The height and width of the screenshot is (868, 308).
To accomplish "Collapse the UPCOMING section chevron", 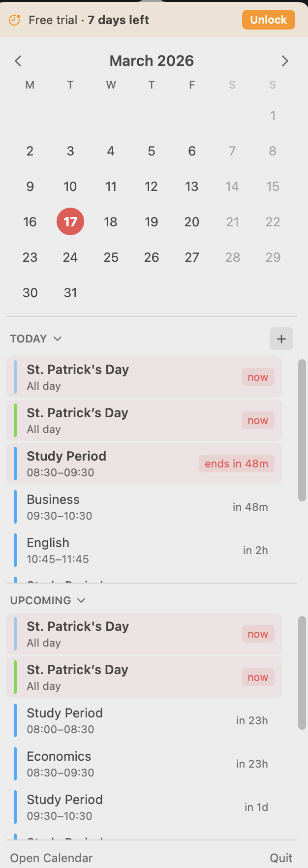I will click(81, 600).
